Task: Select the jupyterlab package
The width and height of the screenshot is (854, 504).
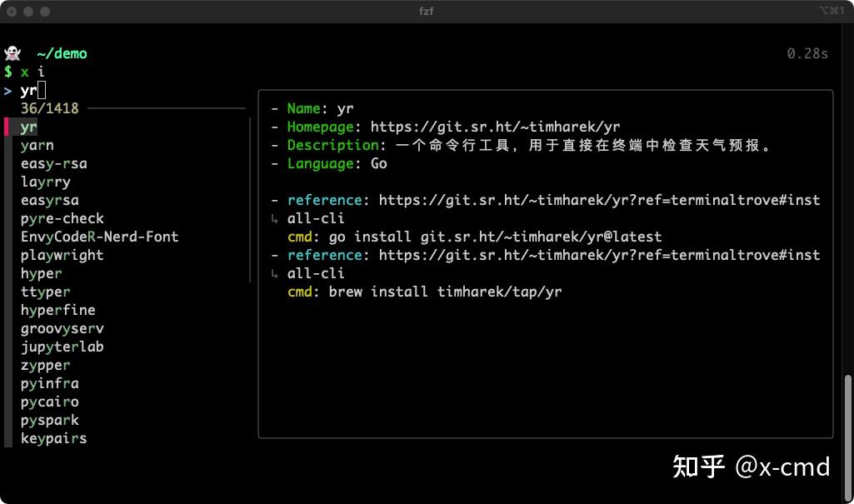Action: (62, 347)
